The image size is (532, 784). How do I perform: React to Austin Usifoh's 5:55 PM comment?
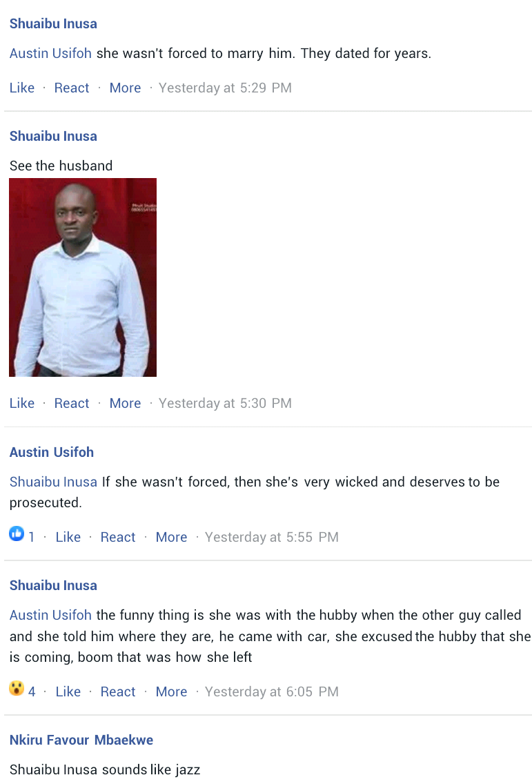click(118, 537)
